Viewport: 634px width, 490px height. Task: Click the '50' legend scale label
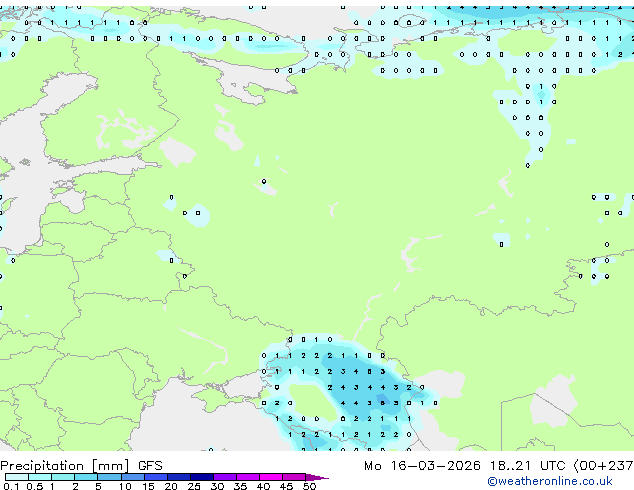(x=310, y=486)
